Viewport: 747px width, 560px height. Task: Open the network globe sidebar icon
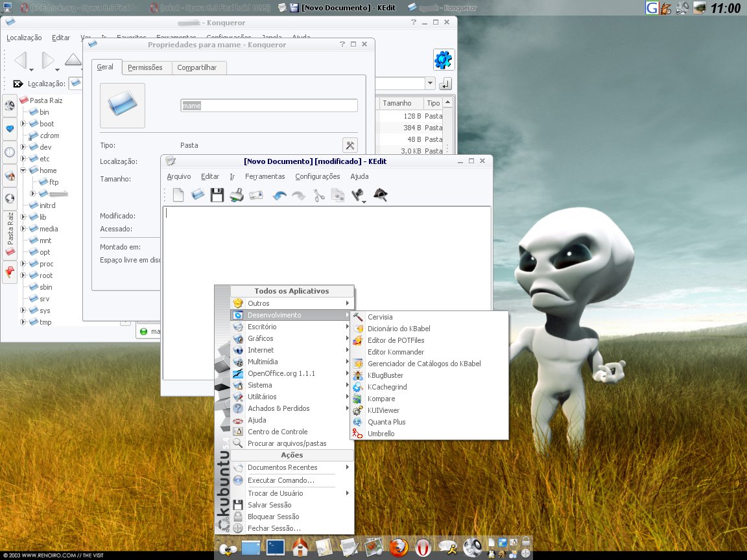tap(10, 198)
